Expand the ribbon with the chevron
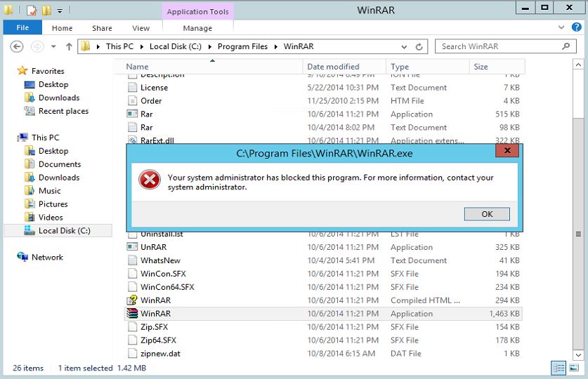Screen dimensions: 588x379 coord(561,27)
